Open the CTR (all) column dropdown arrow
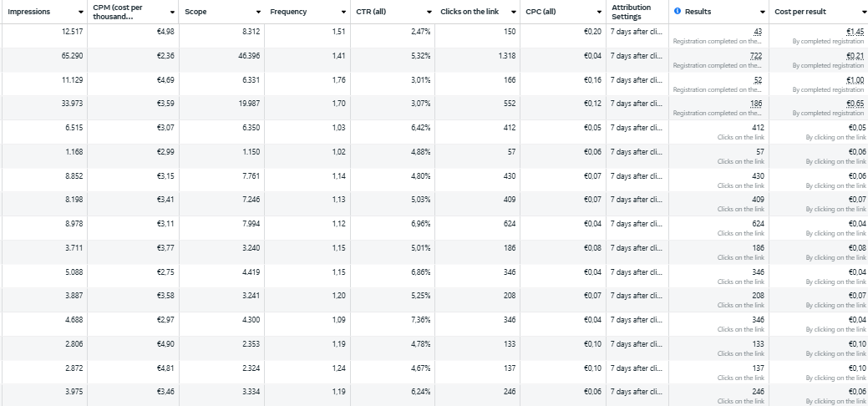Viewport: 868px width, 406px height. click(x=429, y=13)
